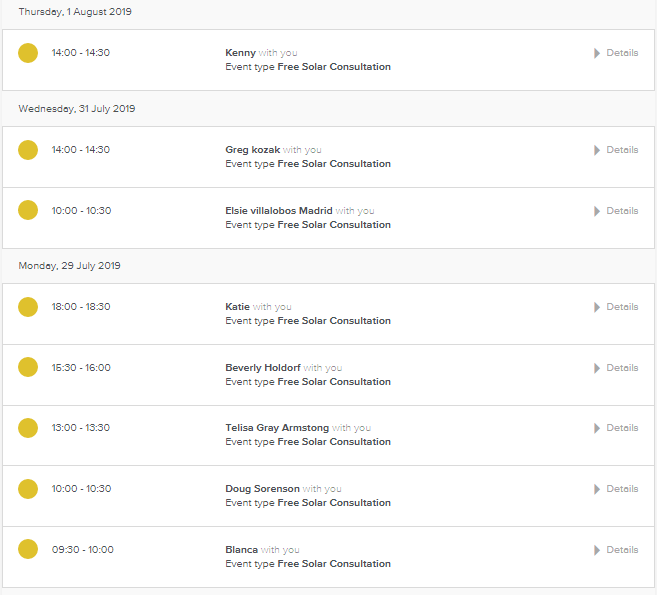Show Details for Elsie villalobos Madrid
The height and width of the screenshot is (595, 657).
tap(616, 211)
